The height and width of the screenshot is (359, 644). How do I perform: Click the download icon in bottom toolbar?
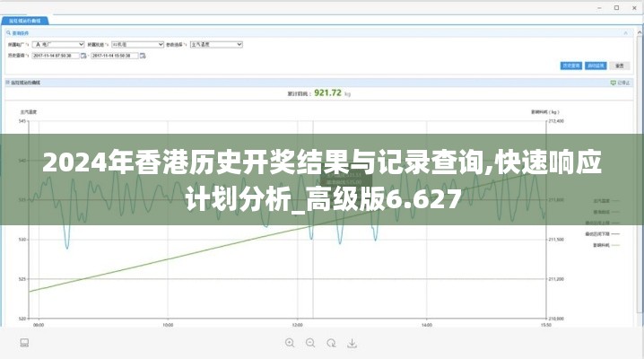pyautogui.click(x=352, y=343)
